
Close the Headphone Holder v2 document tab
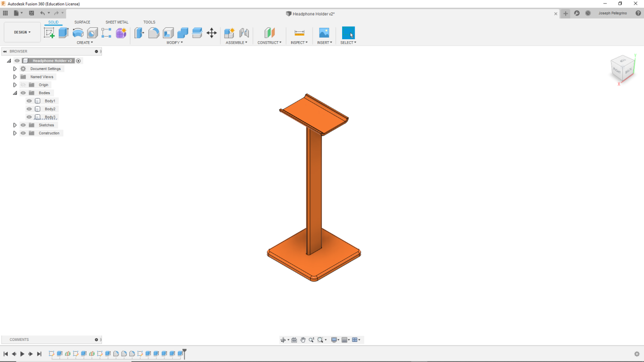555,14
